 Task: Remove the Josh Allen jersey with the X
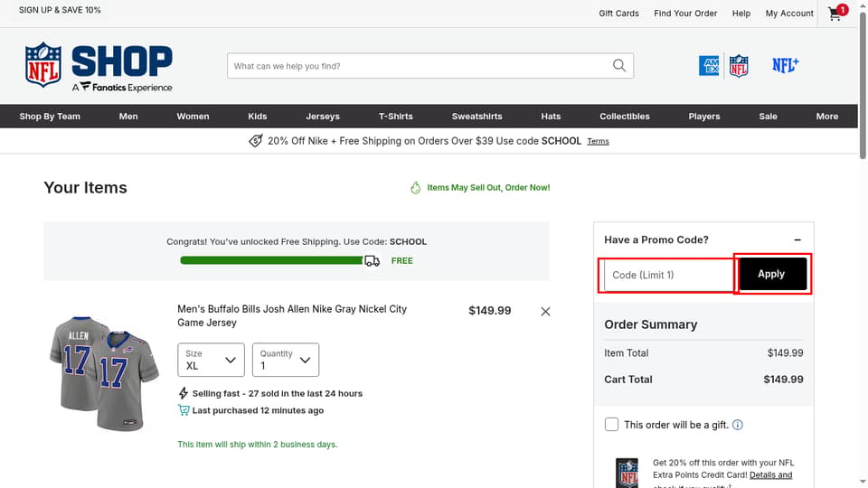[545, 312]
